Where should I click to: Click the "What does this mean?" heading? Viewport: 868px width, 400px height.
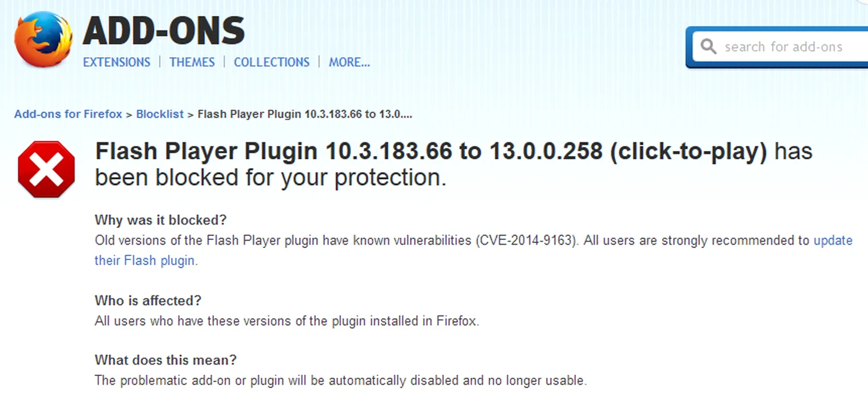coord(165,360)
